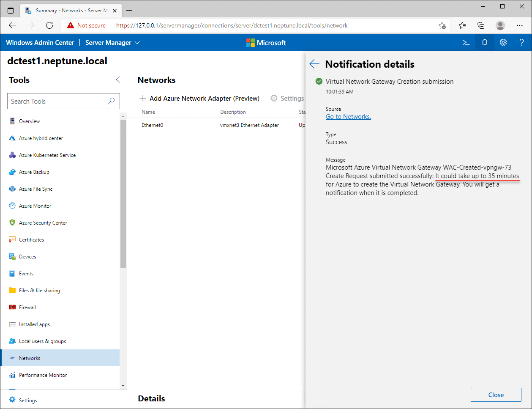Select the Events tool item
This screenshot has width=532, height=409.
pos(26,274)
